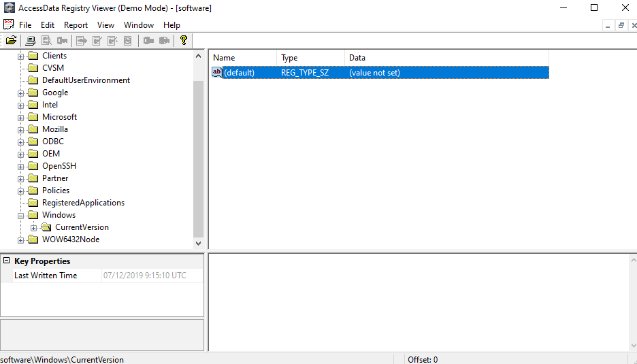Sort by the Data column header

pos(447,58)
